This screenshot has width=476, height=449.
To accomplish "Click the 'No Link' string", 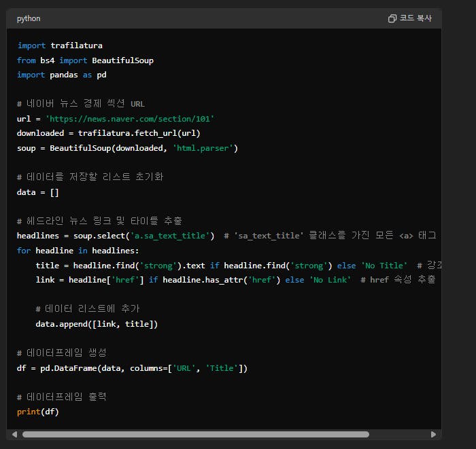I will [330, 280].
